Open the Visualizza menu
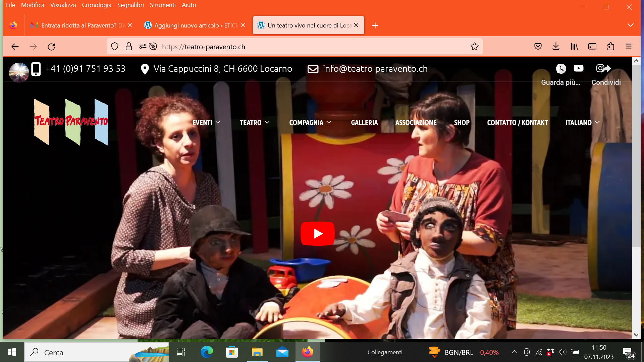This screenshot has width=644, height=362. [x=63, y=5]
